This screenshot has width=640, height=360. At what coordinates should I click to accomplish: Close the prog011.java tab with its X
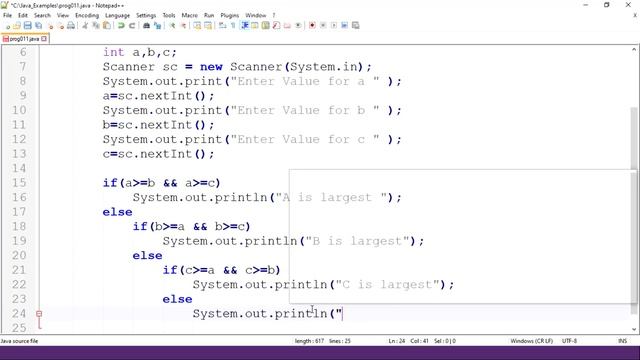(x=44, y=39)
